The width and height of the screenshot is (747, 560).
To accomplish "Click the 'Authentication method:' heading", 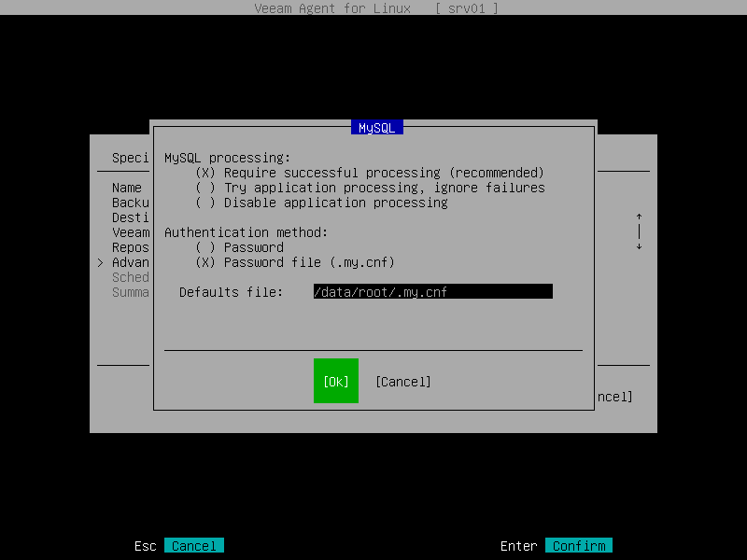I will pyautogui.click(x=247, y=232).
